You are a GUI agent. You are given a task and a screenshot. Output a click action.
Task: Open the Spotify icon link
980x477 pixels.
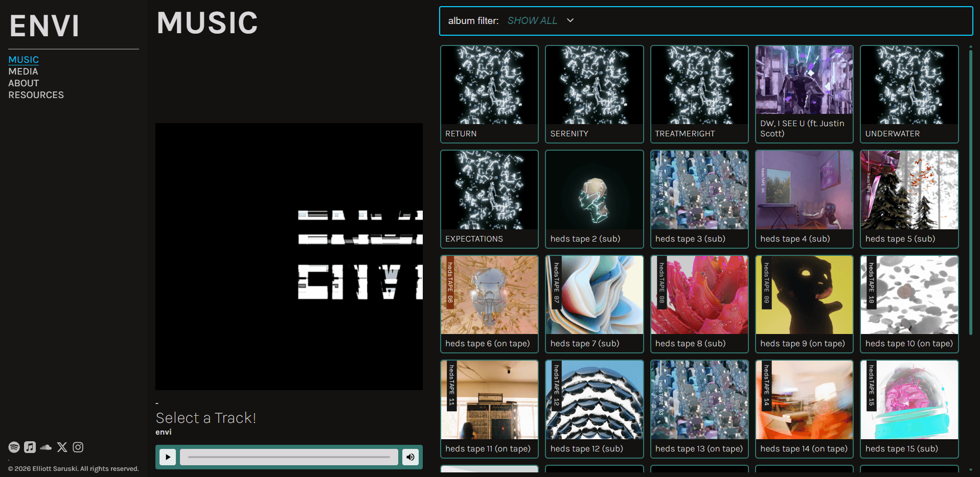[14, 447]
